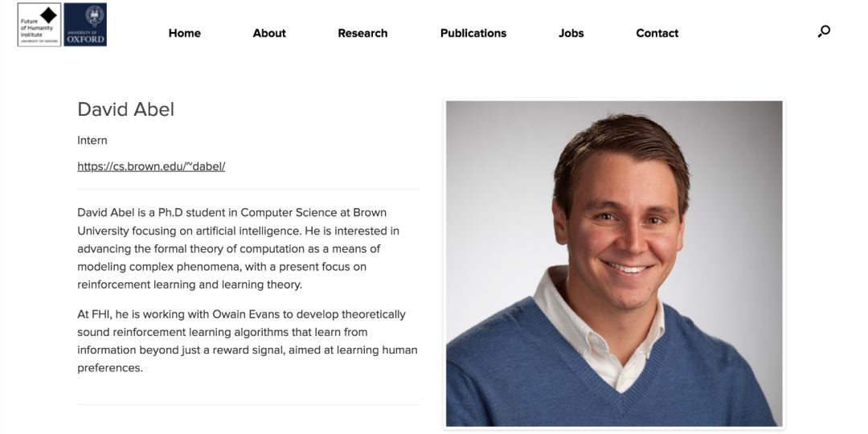Select Jobs in the navigation bar
This screenshot has height=434, width=868.
(571, 33)
